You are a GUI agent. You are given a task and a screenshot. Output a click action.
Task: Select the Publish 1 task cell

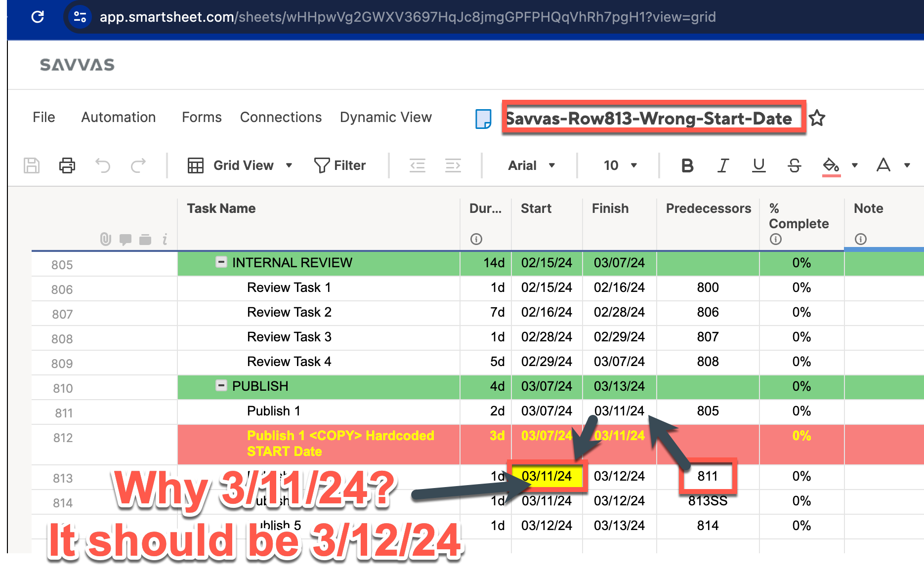(x=319, y=411)
